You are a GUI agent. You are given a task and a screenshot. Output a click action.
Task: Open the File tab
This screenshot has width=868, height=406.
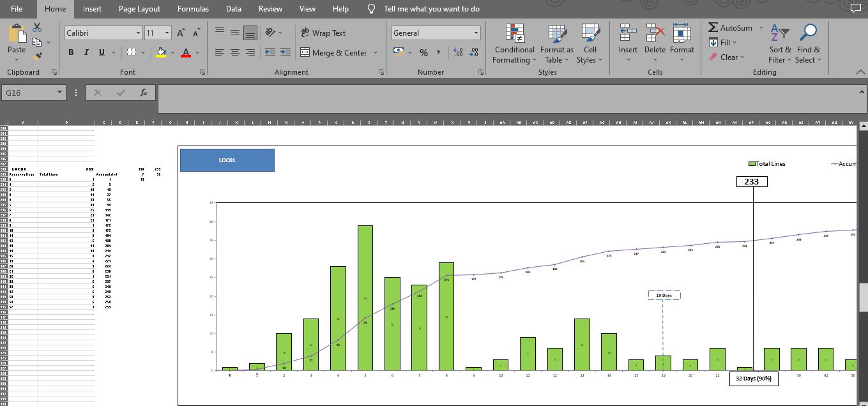17,9
